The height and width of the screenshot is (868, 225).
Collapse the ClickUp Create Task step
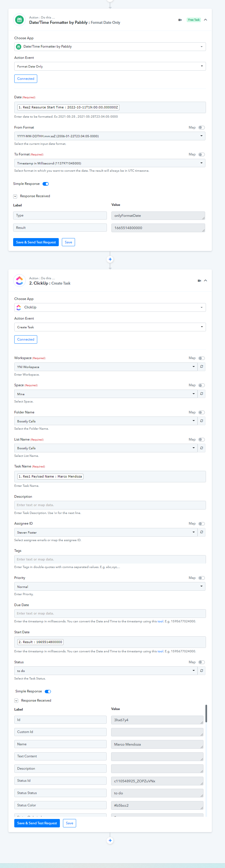tap(205, 281)
